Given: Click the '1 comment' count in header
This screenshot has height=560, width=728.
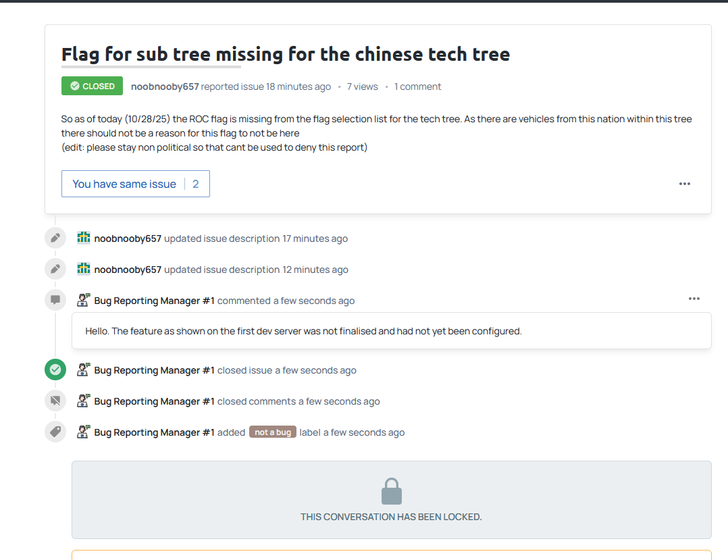Looking at the screenshot, I should click(417, 86).
